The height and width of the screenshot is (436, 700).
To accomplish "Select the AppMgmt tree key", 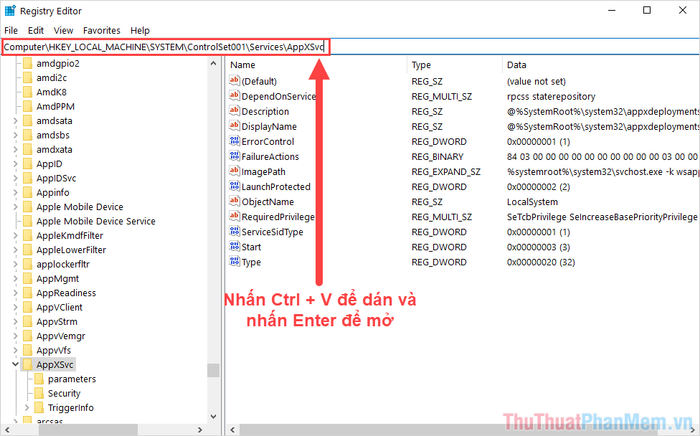I will (58, 278).
